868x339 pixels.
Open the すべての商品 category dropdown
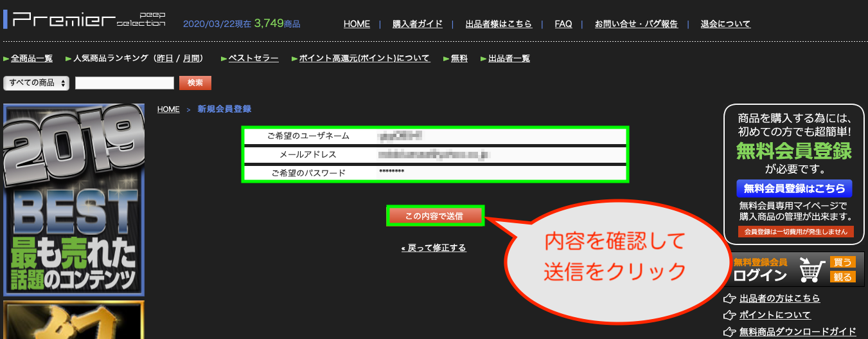coord(37,83)
